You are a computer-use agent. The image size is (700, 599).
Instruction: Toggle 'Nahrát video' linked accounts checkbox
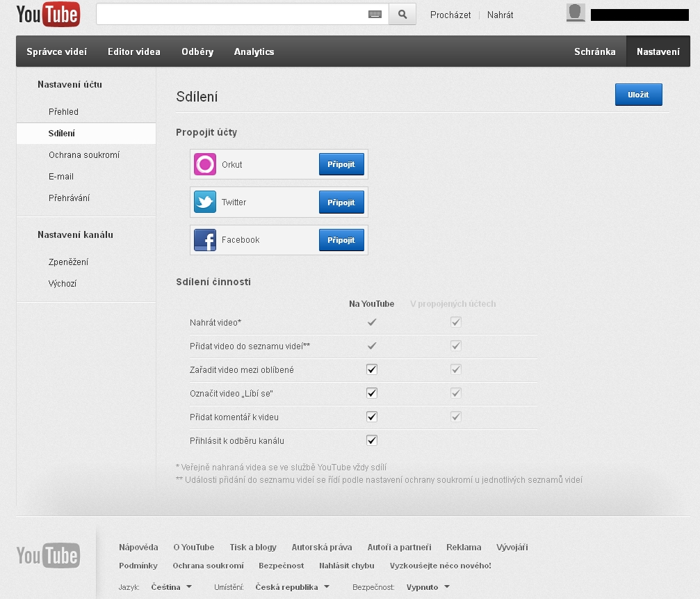click(x=456, y=322)
